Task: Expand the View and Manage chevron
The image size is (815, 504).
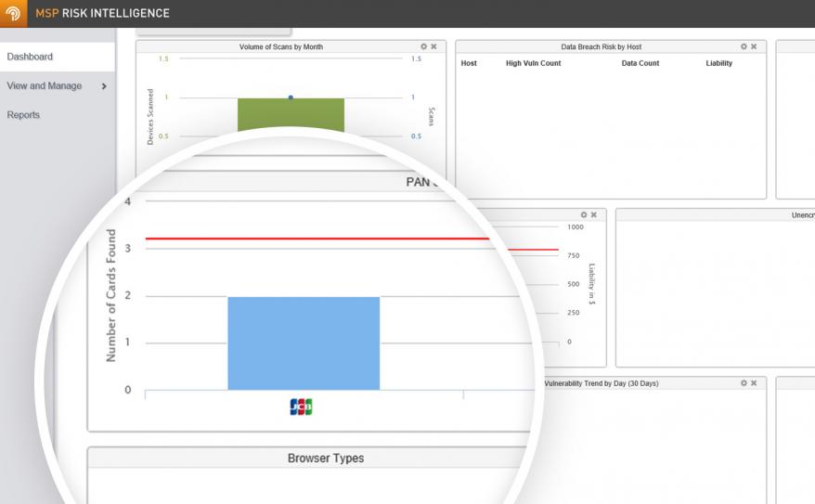Action: coord(105,86)
